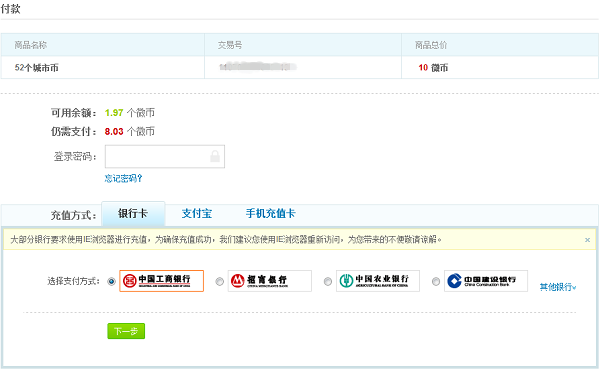Dismiss the yellow IE browser notice
Screen dimensions: 600x370
tap(587, 240)
